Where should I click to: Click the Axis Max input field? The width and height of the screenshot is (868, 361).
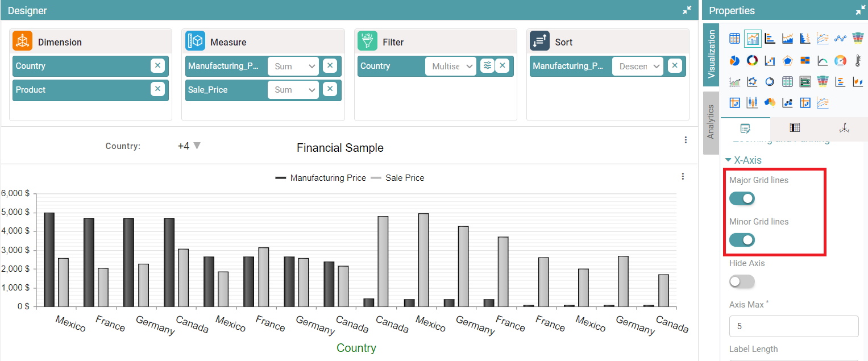tap(794, 326)
